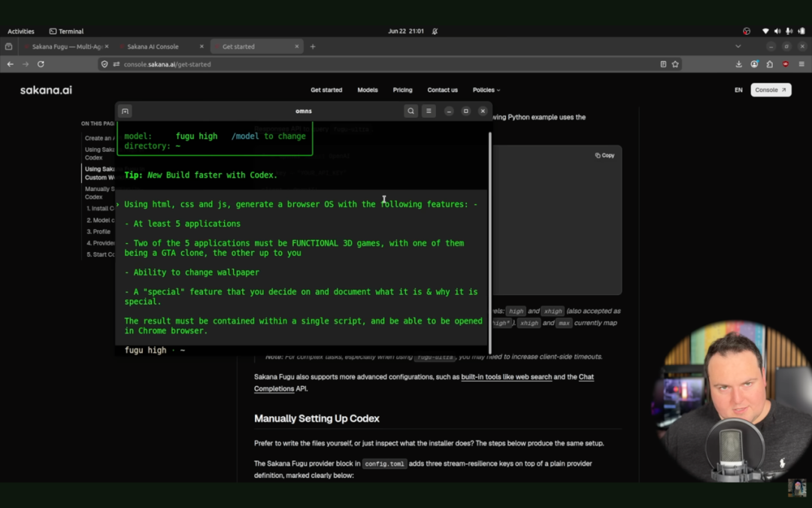Click the terminal search icon
The width and height of the screenshot is (812, 508).
411,111
